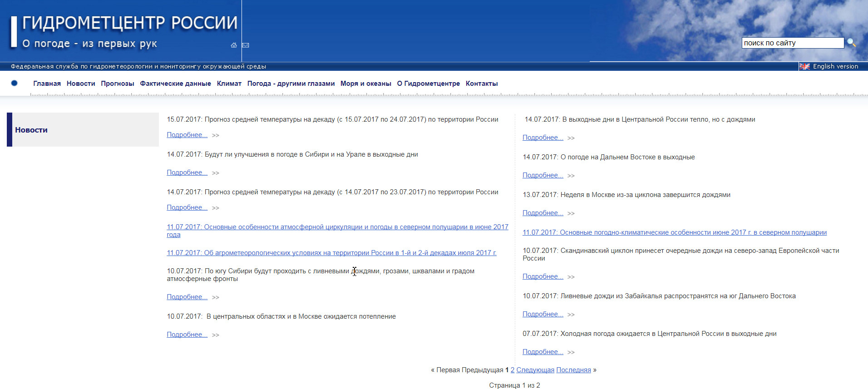
Task: Open the Моря и океаны menu
Action: pos(366,84)
